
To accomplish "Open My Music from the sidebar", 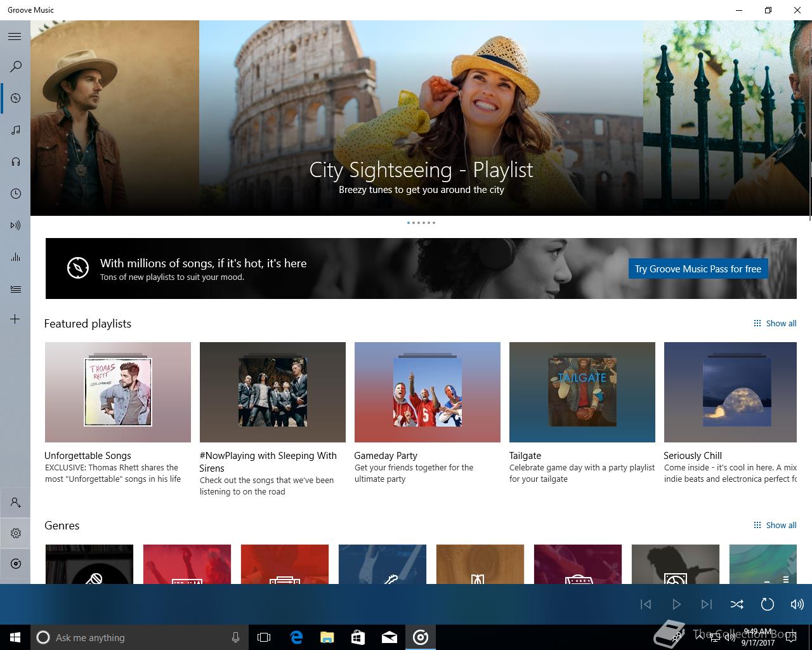I will [15, 130].
